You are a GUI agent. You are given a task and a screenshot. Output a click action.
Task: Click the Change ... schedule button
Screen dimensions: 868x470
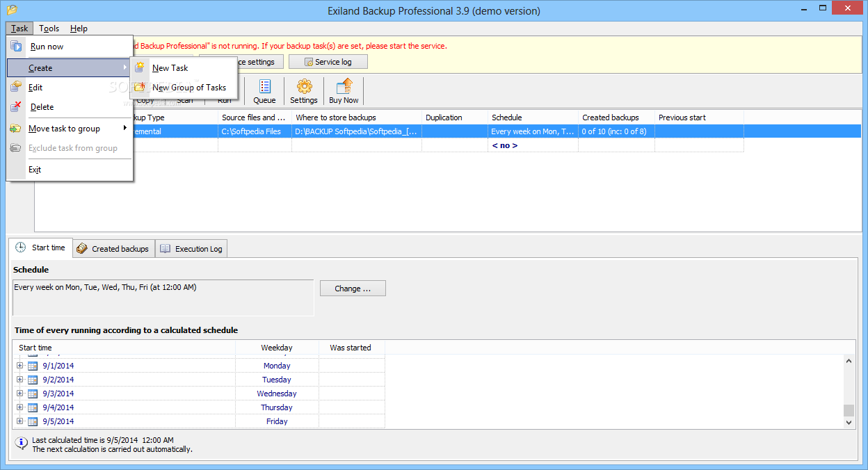click(353, 289)
